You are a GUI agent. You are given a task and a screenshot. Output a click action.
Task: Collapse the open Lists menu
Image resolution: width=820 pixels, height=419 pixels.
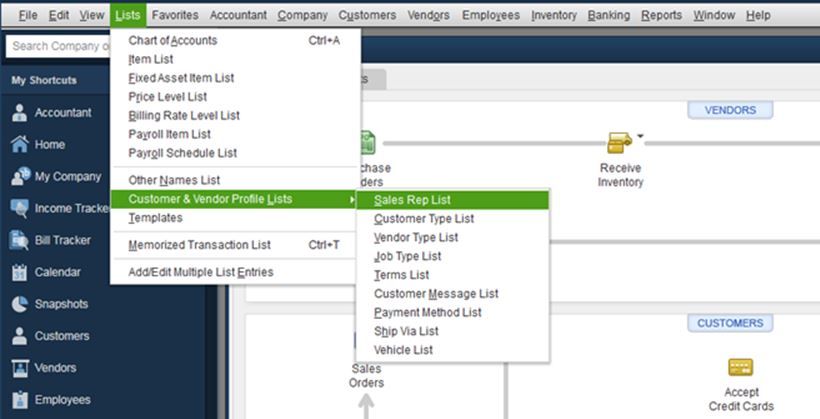tap(128, 15)
